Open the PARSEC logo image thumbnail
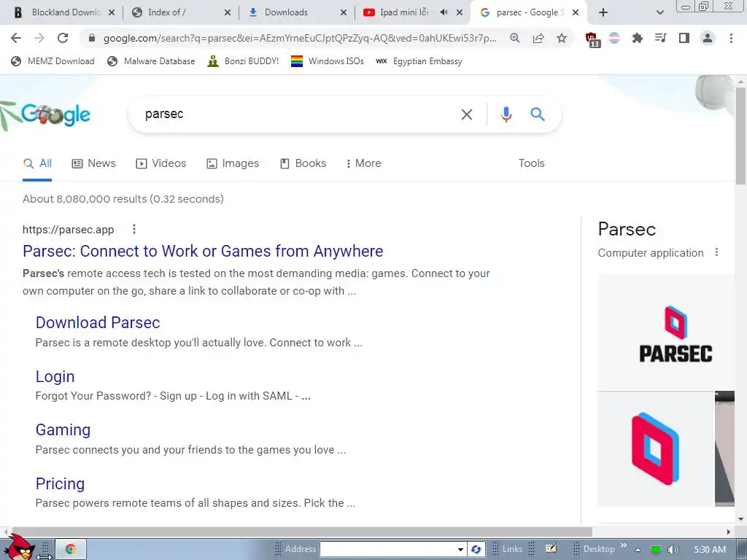Viewport: 747px width, 560px height. tap(666, 332)
